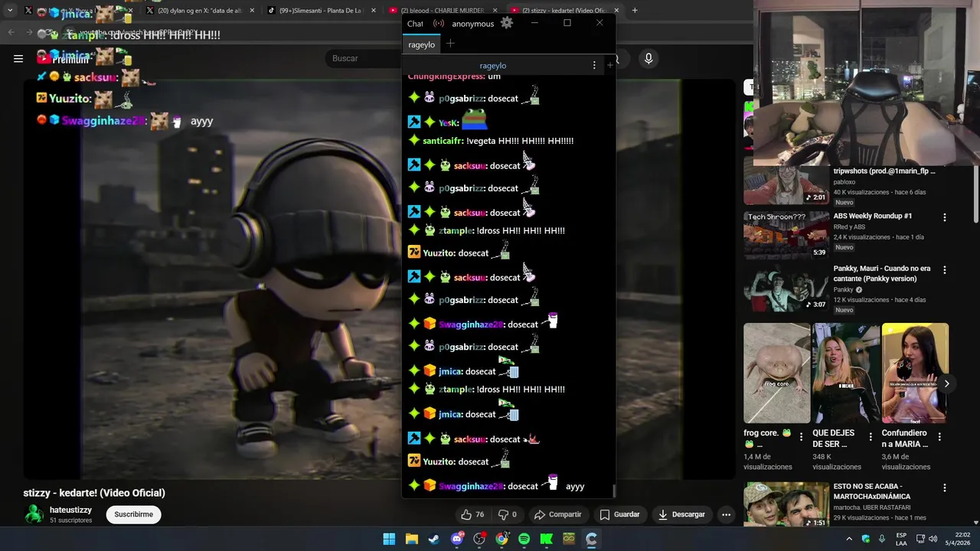
Task: Open options for the Pankky, Mauri video
Action: [x=944, y=270]
